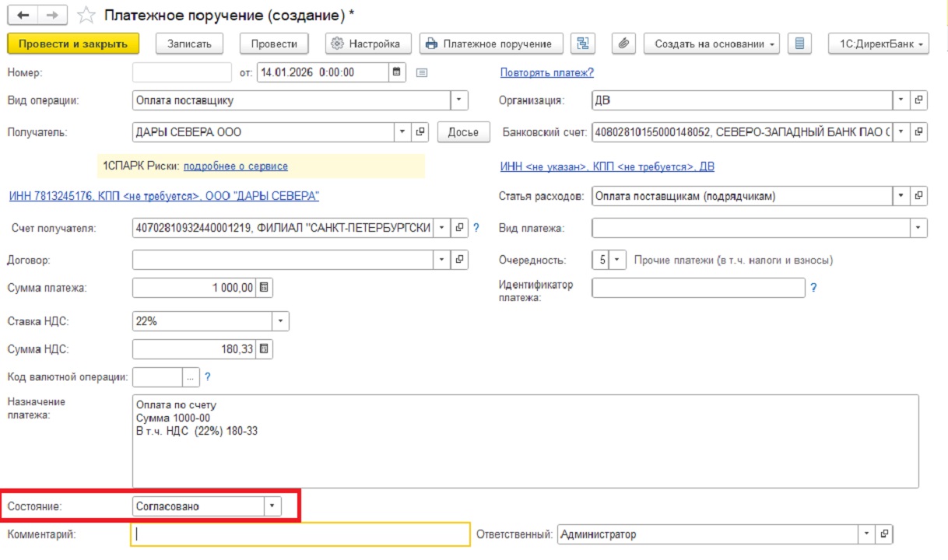Click into the Идентификатор платежа field

698,288
